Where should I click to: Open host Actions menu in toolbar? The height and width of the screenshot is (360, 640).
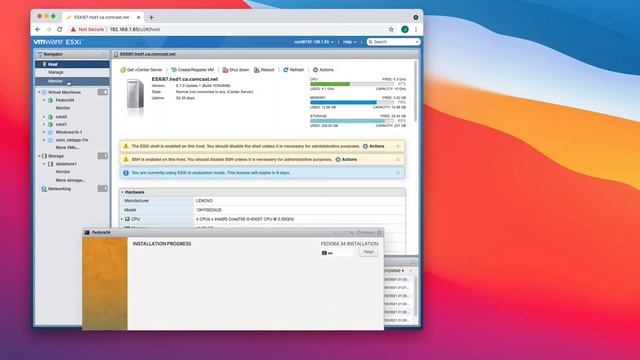click(323, 70)
